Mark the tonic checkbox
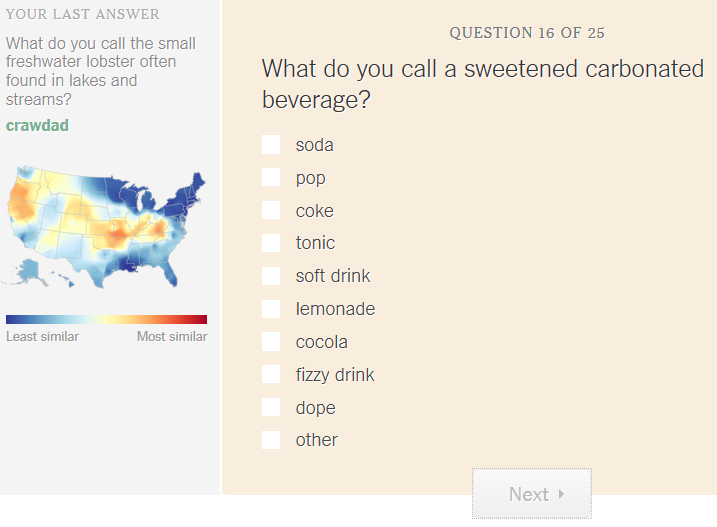Screen dimensions: 717x527 pos(271,243)
